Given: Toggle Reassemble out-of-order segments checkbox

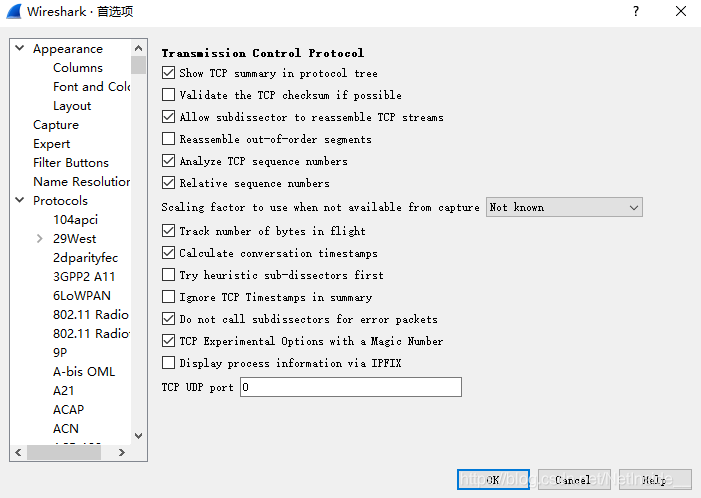Looking at the screenshot, I should pos(169,139).
